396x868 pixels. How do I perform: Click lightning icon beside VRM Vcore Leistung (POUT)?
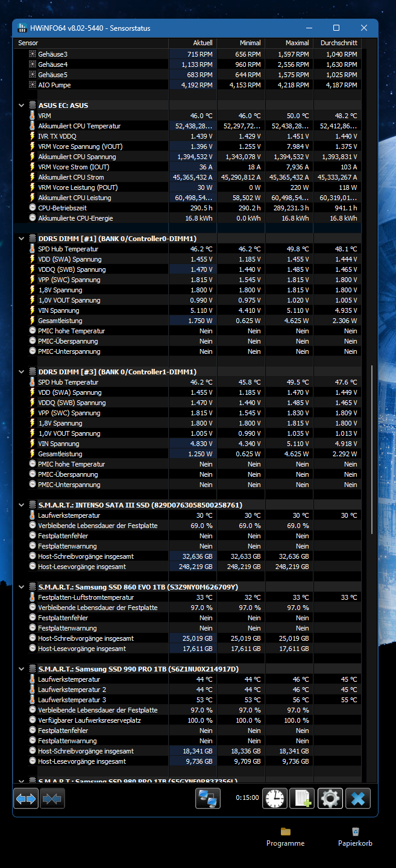[33, 187]
